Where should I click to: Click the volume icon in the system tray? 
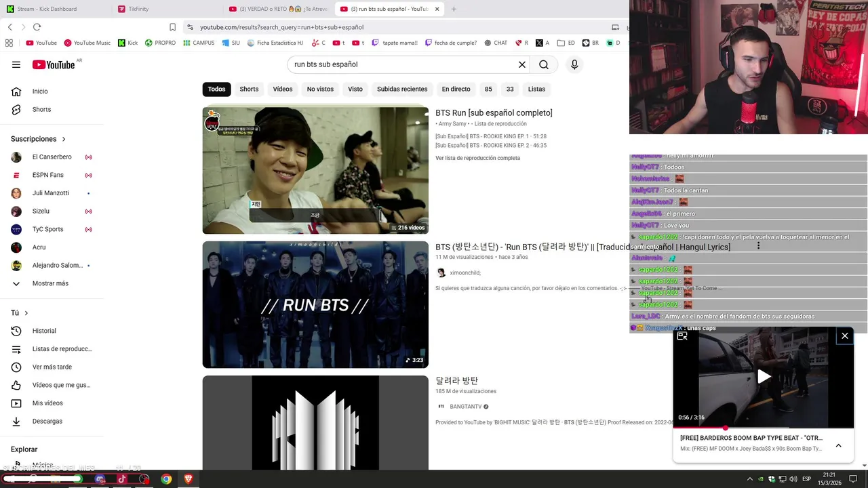[x=794, y=479]
